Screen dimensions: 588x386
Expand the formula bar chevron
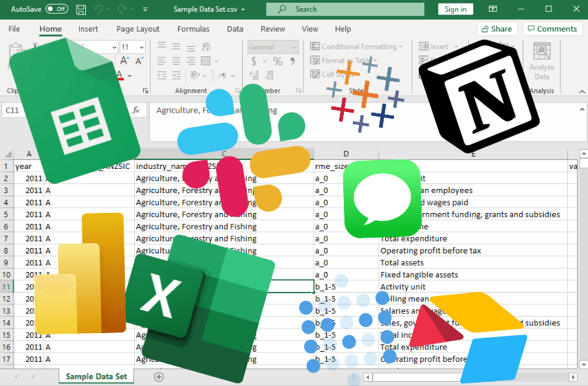(x=582, y=109)
